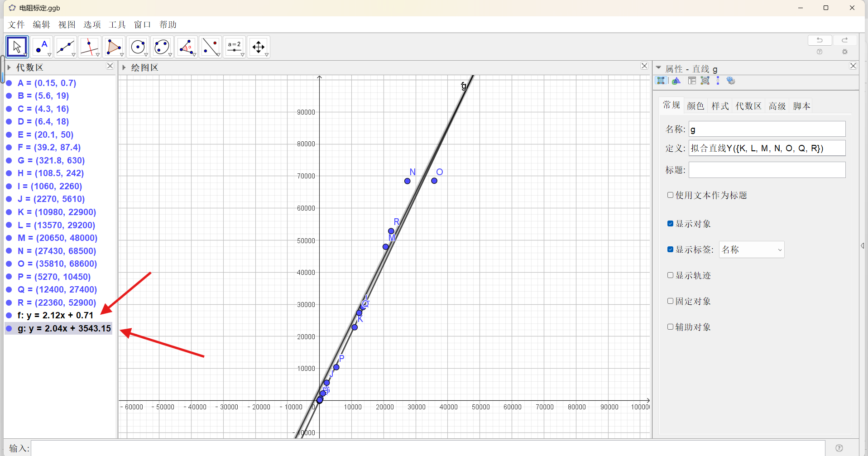Switch to the 代数区 properties tab
Viewport: 868px width, 456px height.
coord(748,106)
